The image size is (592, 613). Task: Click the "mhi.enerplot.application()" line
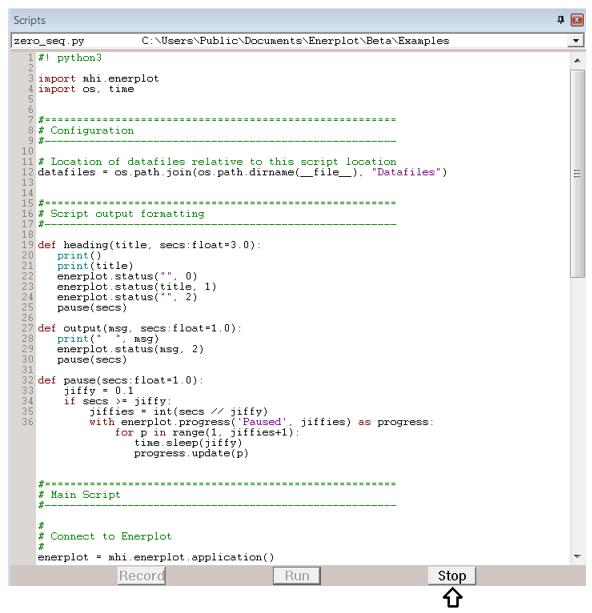pyautogui.click(x=156, y=557)
